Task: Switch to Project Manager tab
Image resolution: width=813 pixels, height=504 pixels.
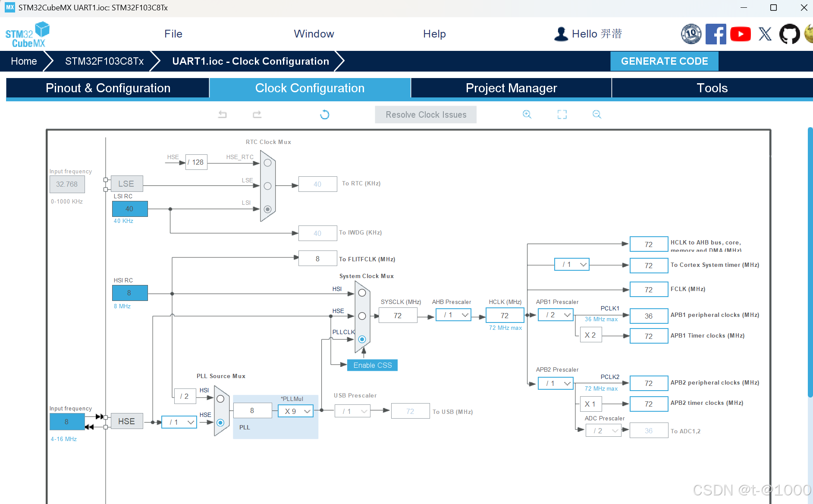Action: coord(511,88)
